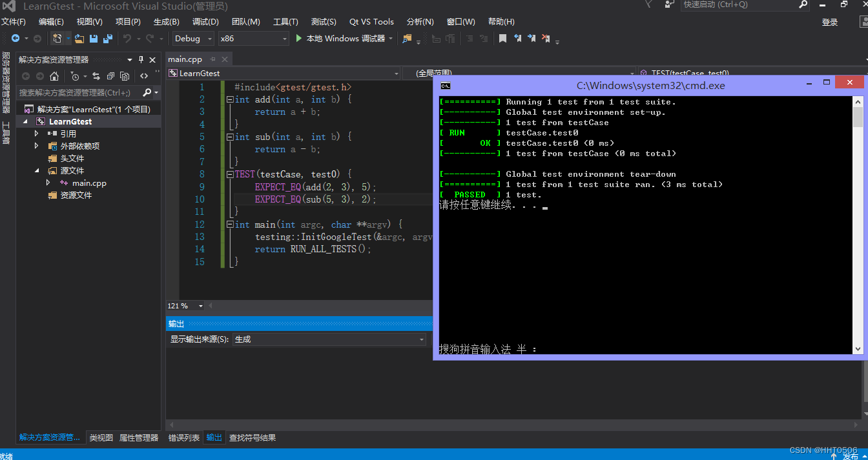The image size is (868, 460).
Task: Click the magnifier in Solution Explorer search
Action: pos(147,92)
